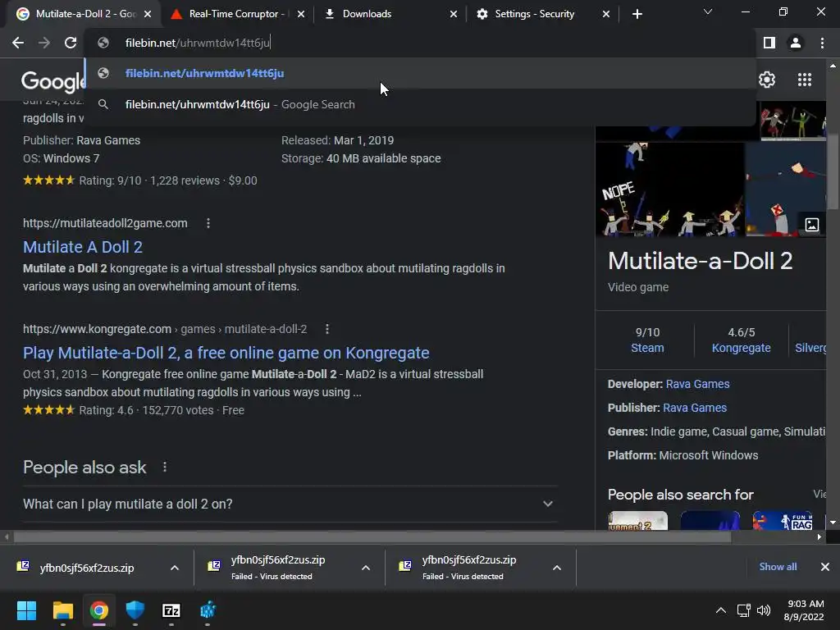
Task: Open the Windows Start menu
Action: click(x=27, y=610)
